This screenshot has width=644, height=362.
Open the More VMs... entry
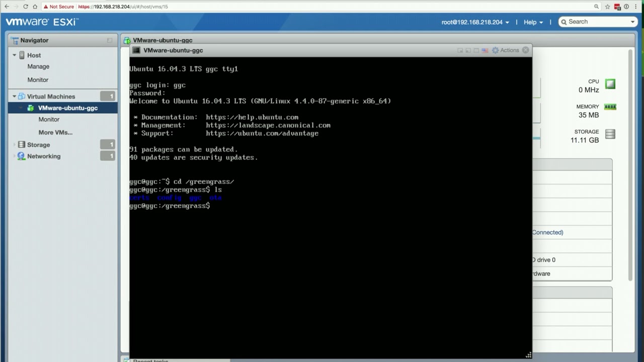tap(55, 133)
